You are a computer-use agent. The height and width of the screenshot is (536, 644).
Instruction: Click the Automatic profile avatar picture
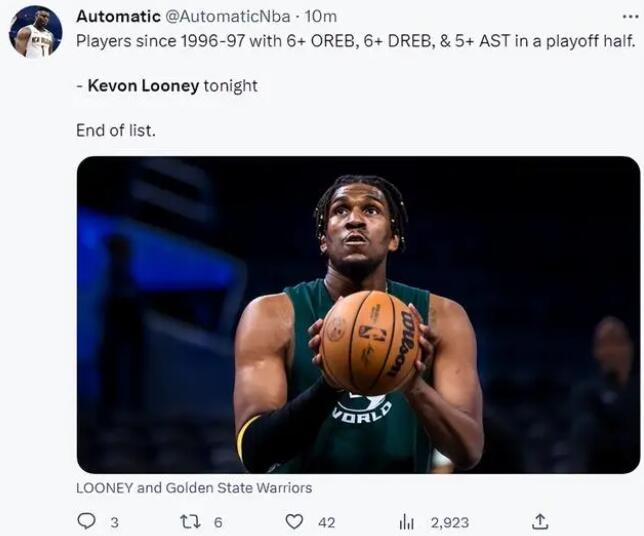pyautogui.click(x=36, y=32)
